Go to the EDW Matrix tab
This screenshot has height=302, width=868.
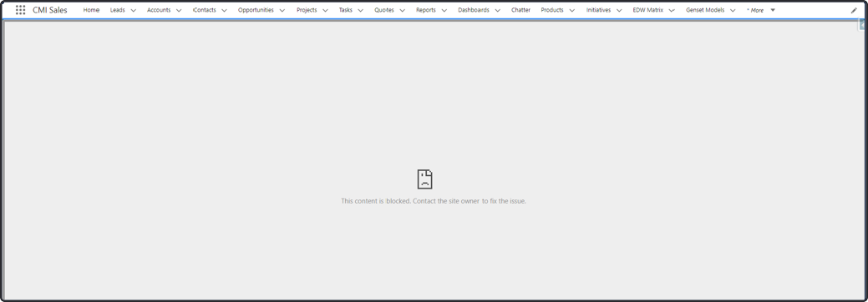[647, 10]
